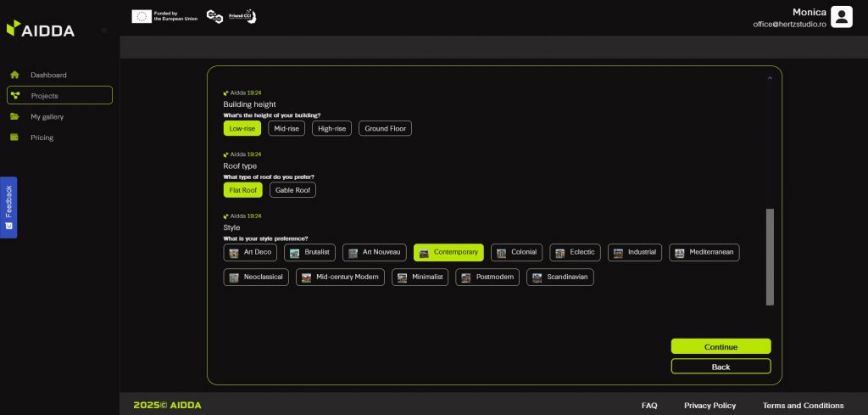Open the user profile avatar icon
This screenshot has width=868, height=415.
coord(841,17)
